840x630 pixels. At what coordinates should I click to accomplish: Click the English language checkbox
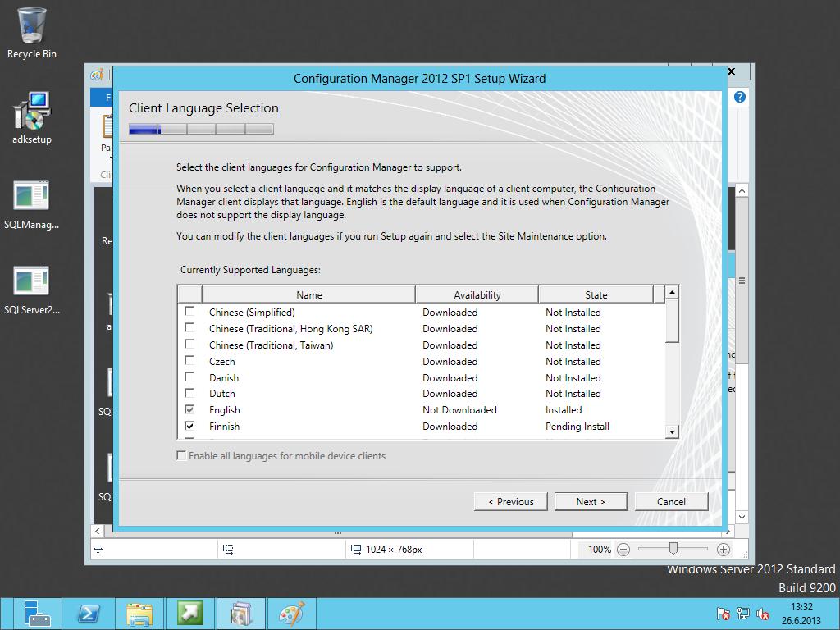[189, 409]
